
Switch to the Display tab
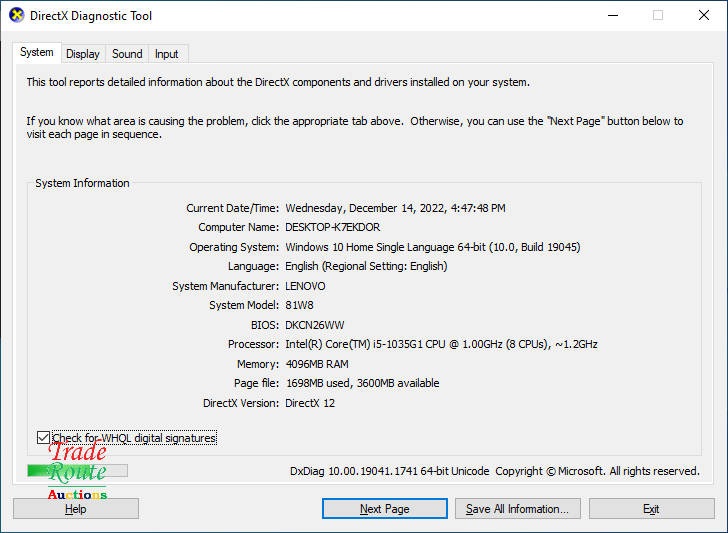pyautogui.click(x=83, y=54)
